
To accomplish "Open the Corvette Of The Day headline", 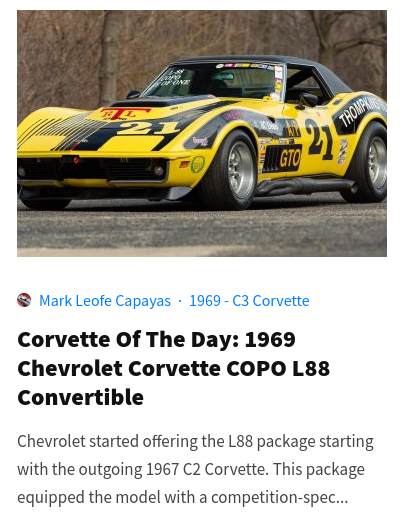I will click(173, 368).
